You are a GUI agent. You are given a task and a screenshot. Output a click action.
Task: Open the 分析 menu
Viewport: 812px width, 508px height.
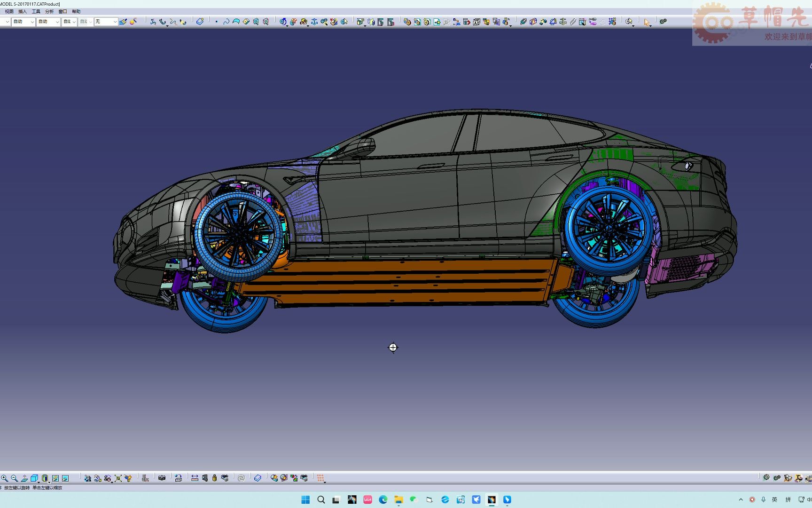coord(49,12)
